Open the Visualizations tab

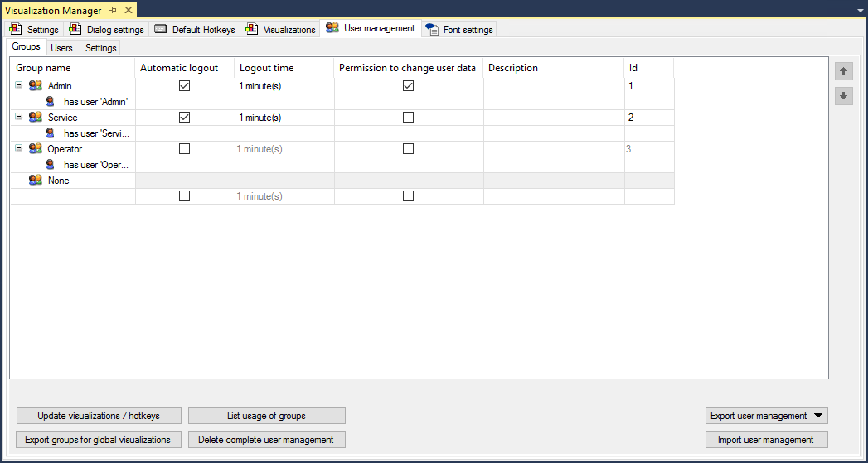pyautogui.click(x=281, y=29)
